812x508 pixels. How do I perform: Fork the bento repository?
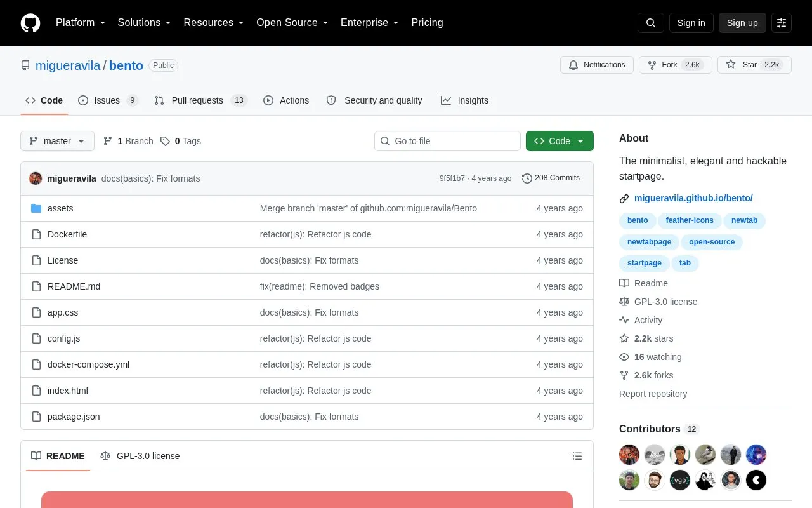676,65
